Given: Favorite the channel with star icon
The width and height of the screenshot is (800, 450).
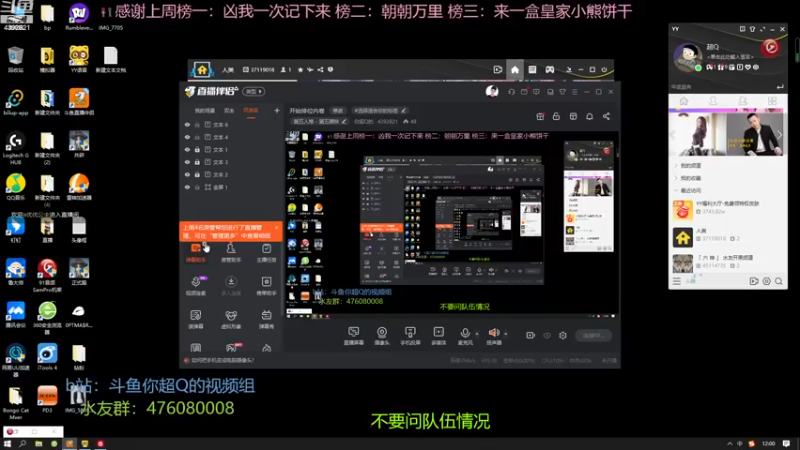Looking at the screenshot, I should [x=300, y=69].
